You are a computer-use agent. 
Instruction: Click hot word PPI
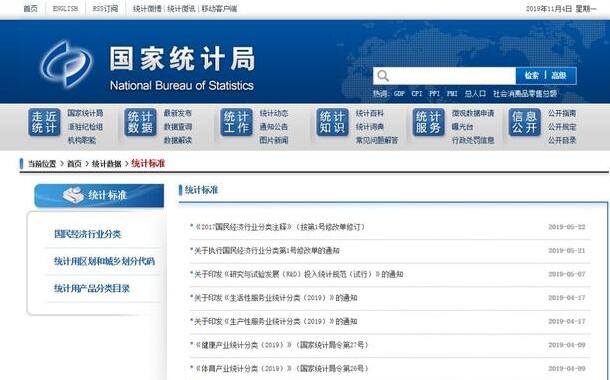click(434, 94)
